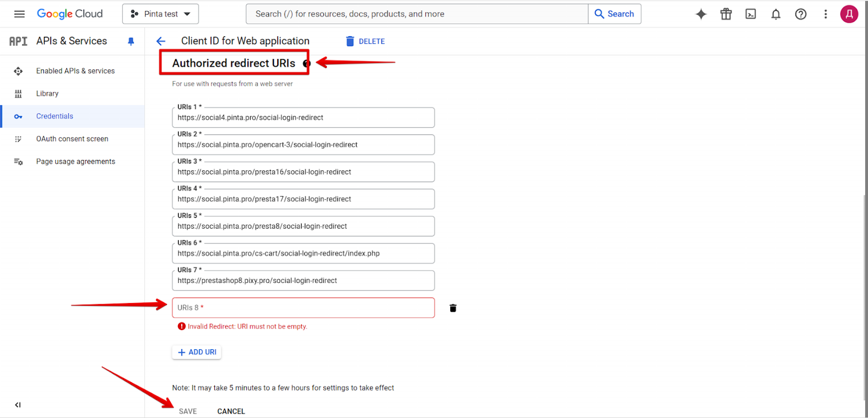
Task: Open the Pinta test project selector
Action: pyautogui.click(x=161, y=14)
